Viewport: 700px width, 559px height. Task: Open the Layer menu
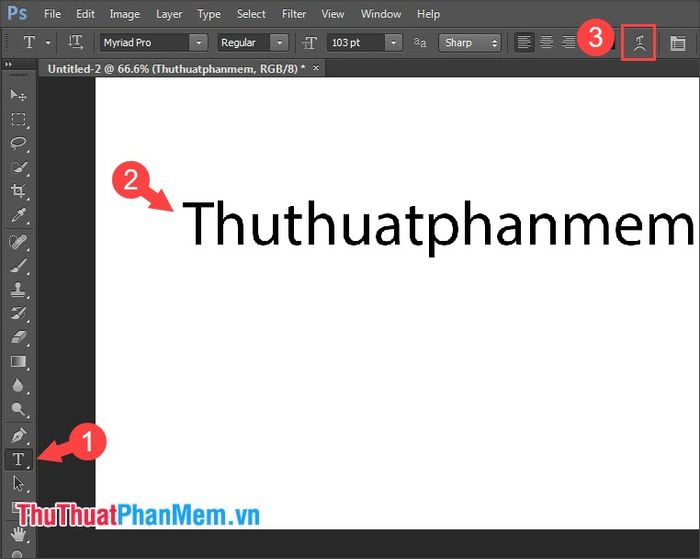click(169, 14)
